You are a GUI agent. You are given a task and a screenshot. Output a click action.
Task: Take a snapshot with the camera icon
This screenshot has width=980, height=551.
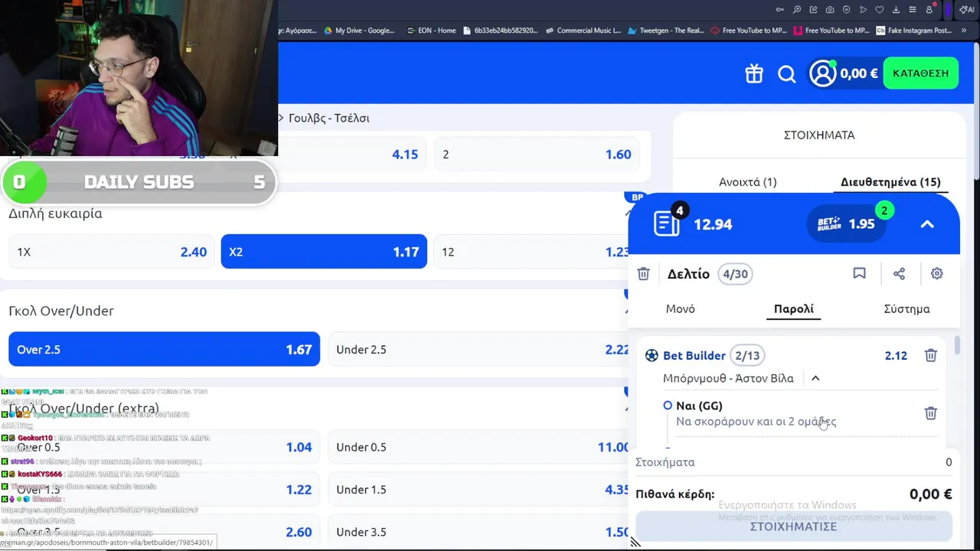(x=830, y=10)
